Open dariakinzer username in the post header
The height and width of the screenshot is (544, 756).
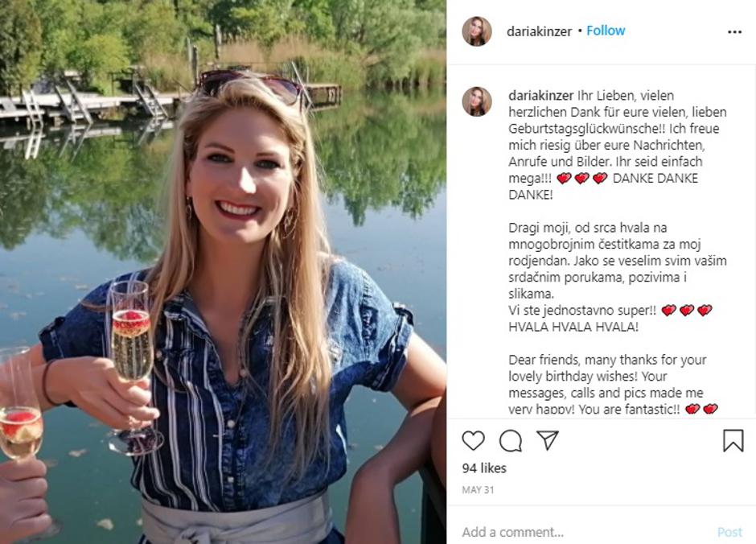point(539,31)
